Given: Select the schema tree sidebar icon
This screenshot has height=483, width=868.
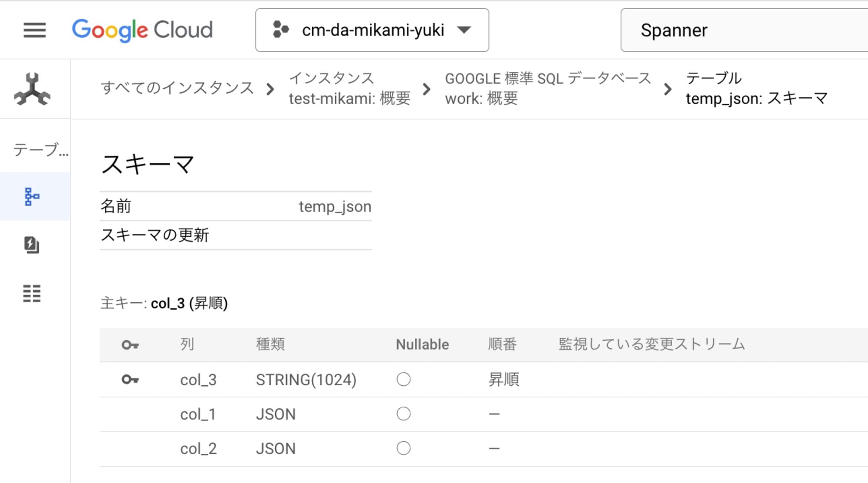Looking at the screenshot, I should [x=32, y=196].
